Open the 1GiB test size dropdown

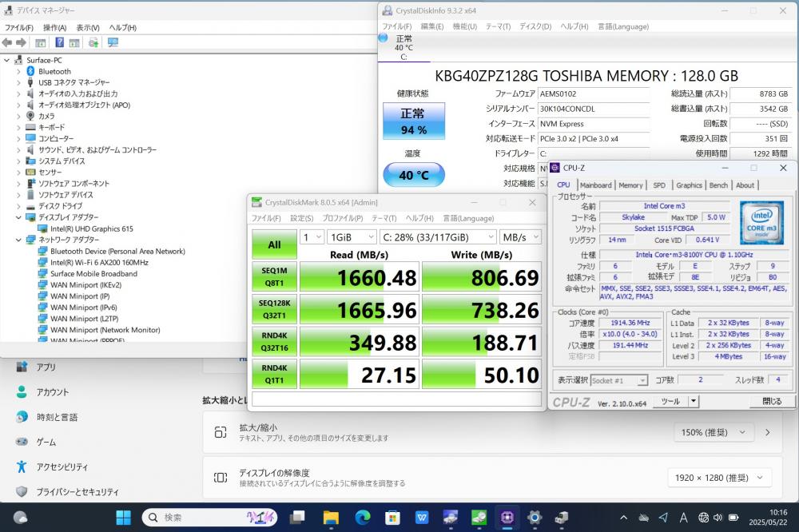(x=351, y=237)
